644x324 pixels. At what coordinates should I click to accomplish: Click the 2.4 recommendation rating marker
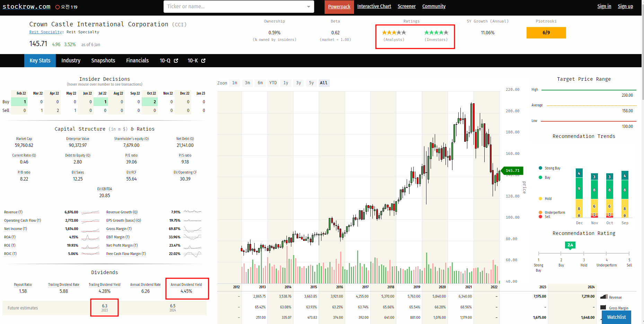click(x=570, y=245)
